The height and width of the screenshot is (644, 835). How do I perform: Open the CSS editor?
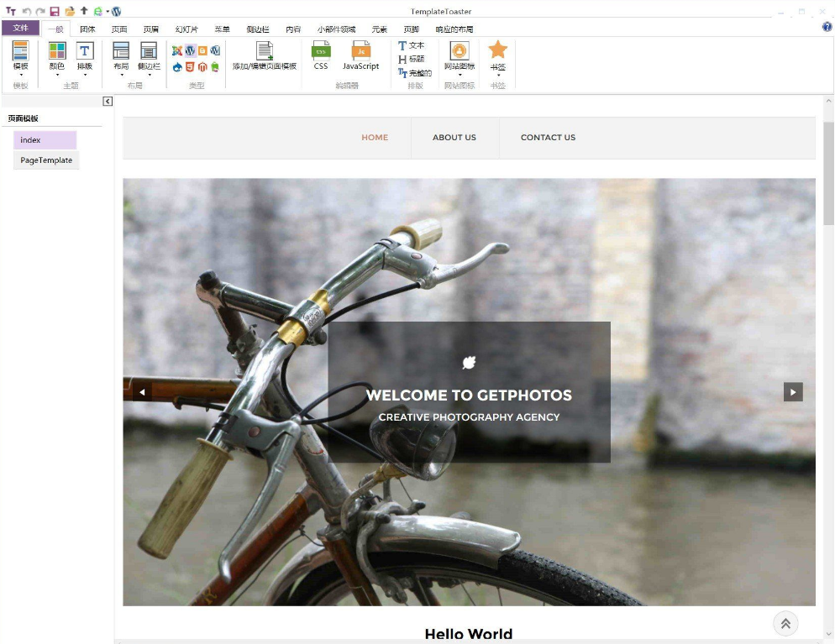coord(321,55)
